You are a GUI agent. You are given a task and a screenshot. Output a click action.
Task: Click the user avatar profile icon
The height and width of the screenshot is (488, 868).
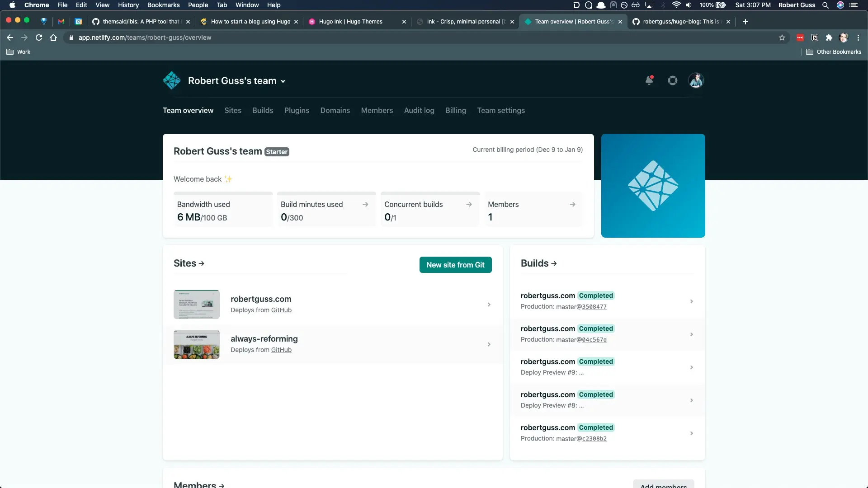695,80
